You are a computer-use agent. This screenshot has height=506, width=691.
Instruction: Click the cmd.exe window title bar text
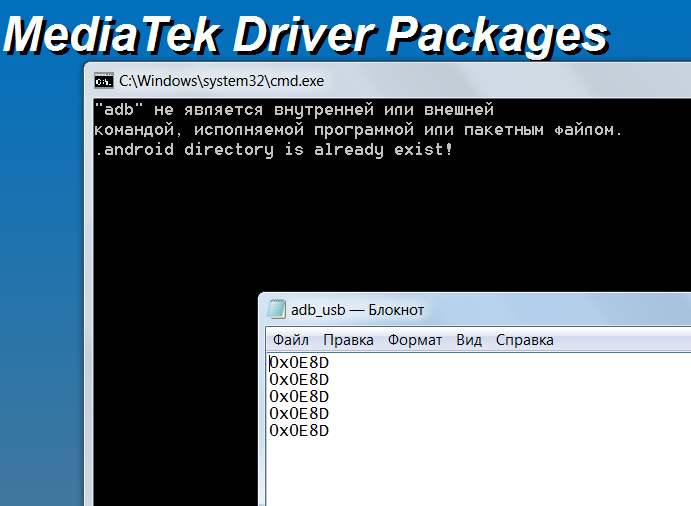221,81
